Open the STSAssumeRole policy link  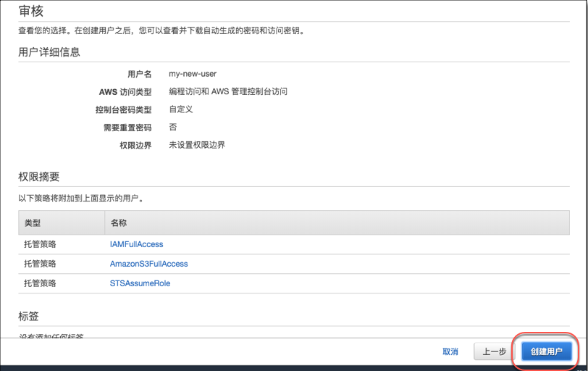coord(140,283)
